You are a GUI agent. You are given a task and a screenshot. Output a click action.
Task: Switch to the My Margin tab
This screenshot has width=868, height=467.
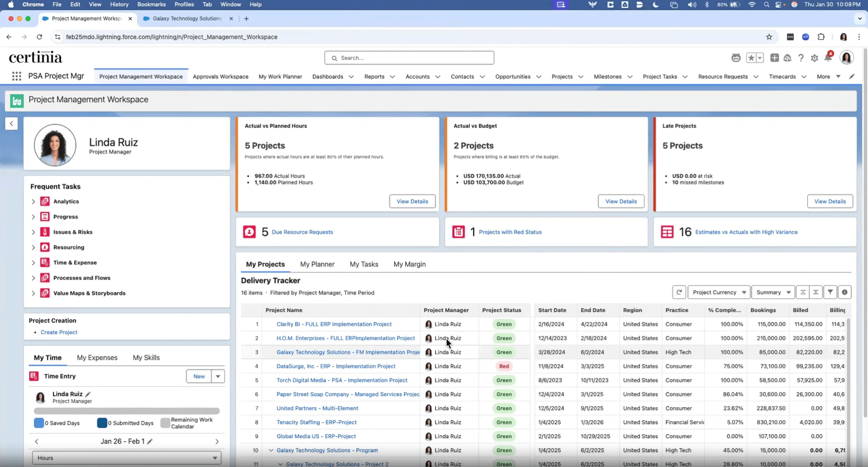click(x=410, y=264)
